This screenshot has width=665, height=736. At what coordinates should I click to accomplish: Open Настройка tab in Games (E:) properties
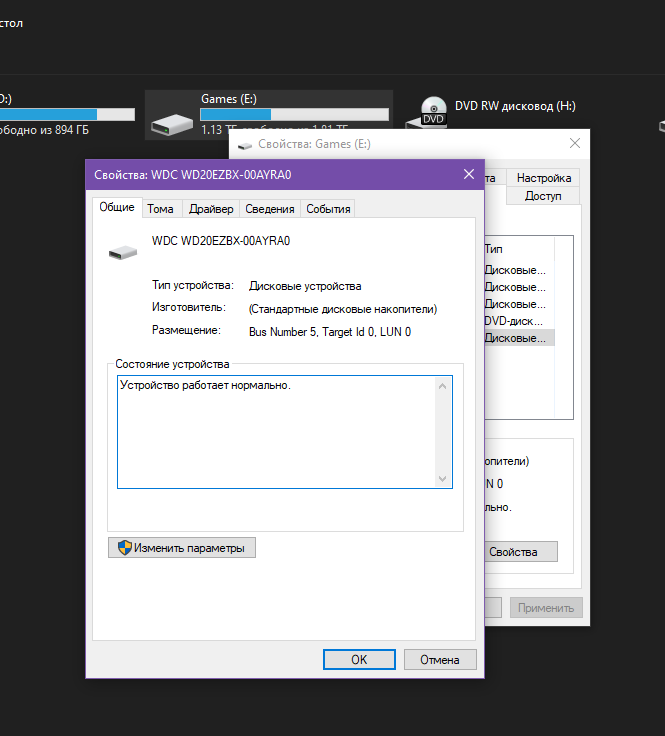coord(543,178)
